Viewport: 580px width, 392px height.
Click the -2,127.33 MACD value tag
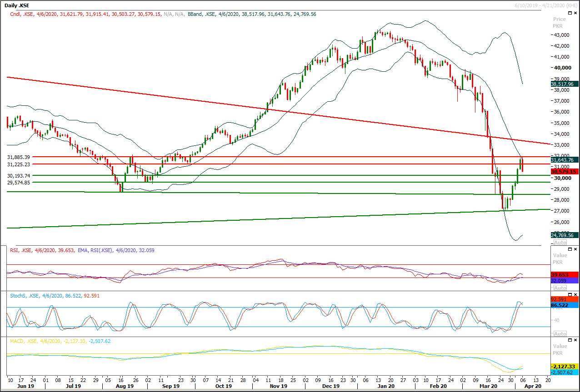(565, 366)
